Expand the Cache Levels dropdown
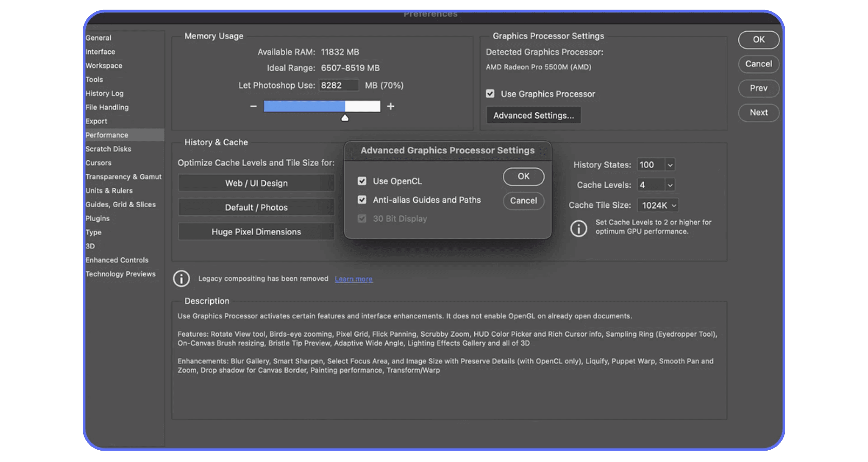 [656, 185]
